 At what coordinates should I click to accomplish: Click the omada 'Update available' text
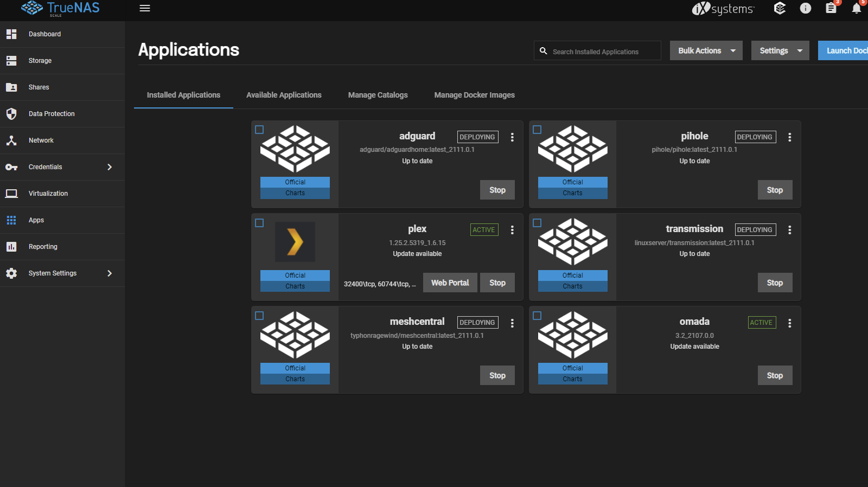(x=695, y=347)
